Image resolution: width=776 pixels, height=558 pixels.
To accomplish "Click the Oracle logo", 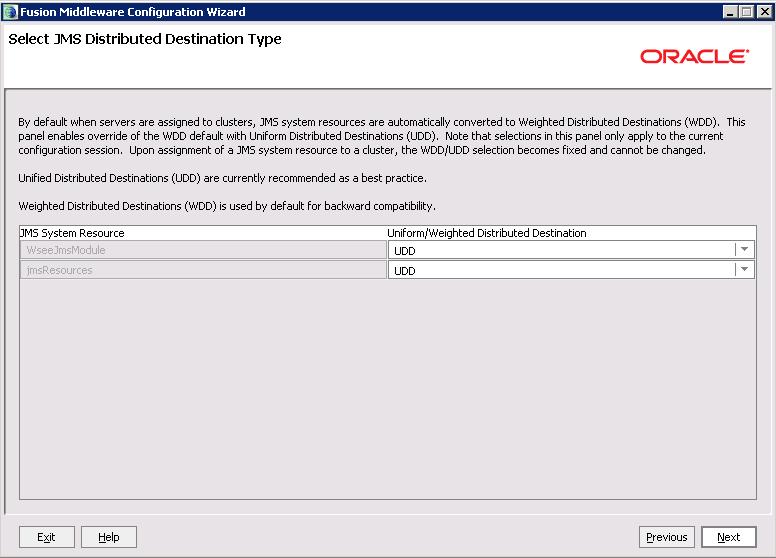I will click(694, 56).
